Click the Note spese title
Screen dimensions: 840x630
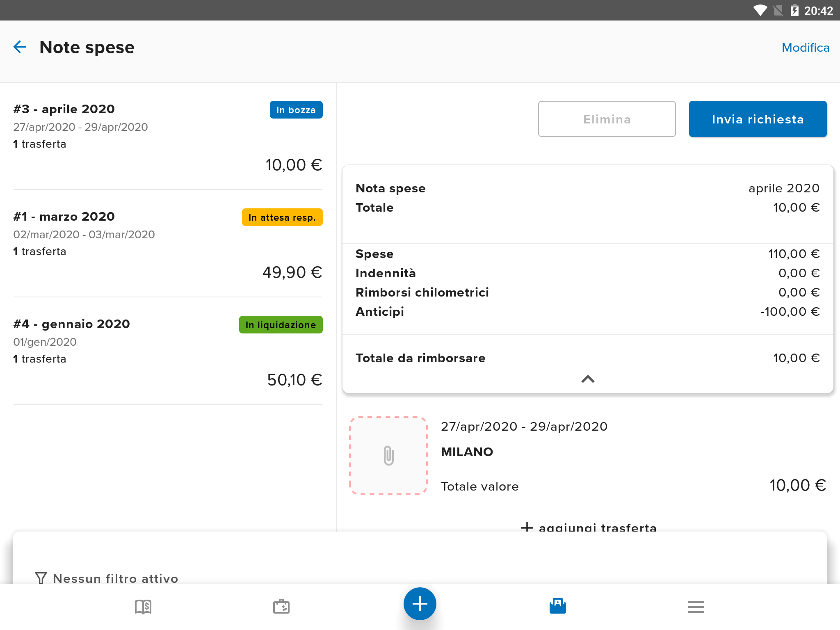click(x=87, y=47)
